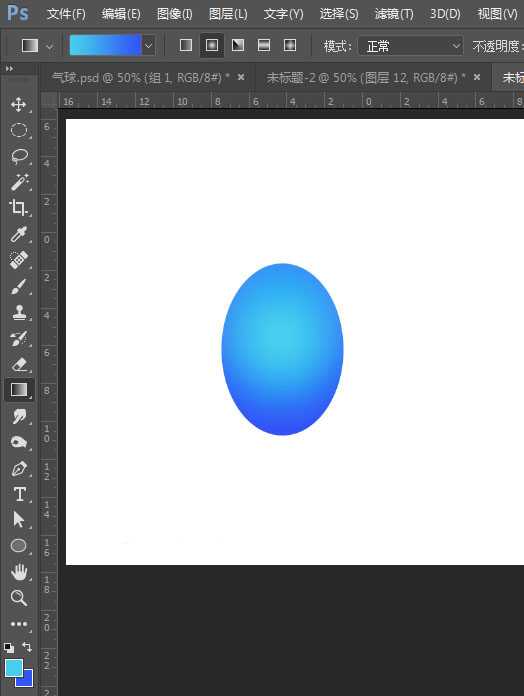Open the 编辑(E) menu
Image resolution: width=524 pixels, height=696 pixels.
coord(121,14)
